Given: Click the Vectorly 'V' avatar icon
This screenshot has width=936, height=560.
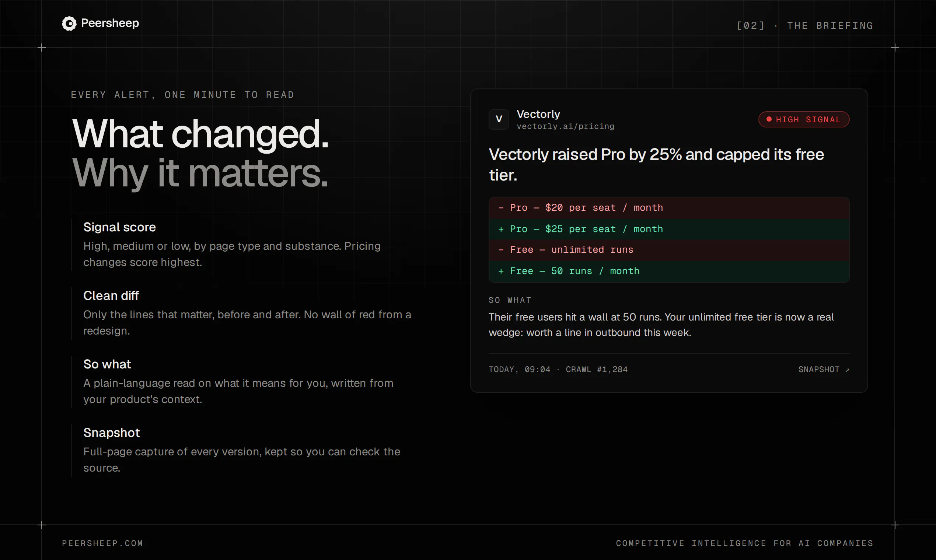Looking at the screenshot, I should click(499, 119).
